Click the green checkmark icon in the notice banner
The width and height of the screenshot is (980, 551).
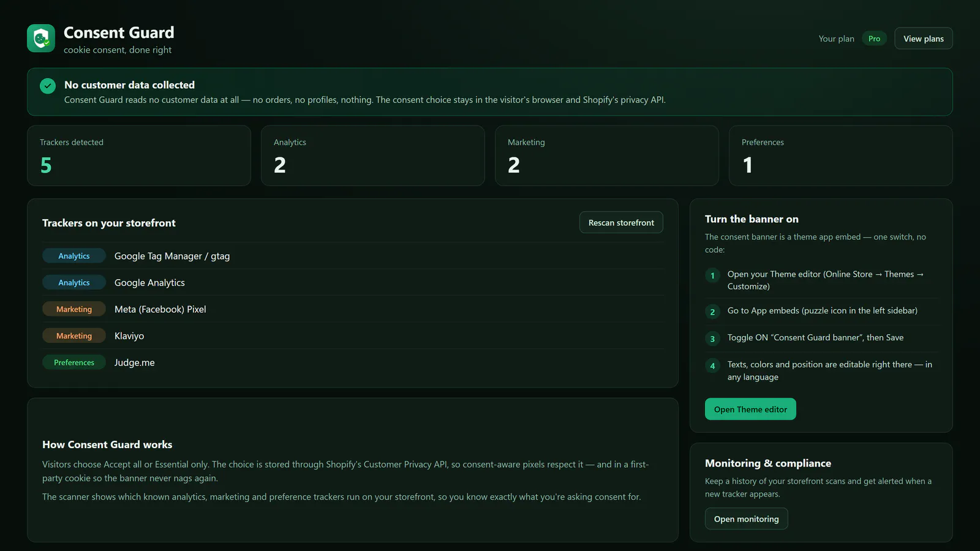point(48,86)
